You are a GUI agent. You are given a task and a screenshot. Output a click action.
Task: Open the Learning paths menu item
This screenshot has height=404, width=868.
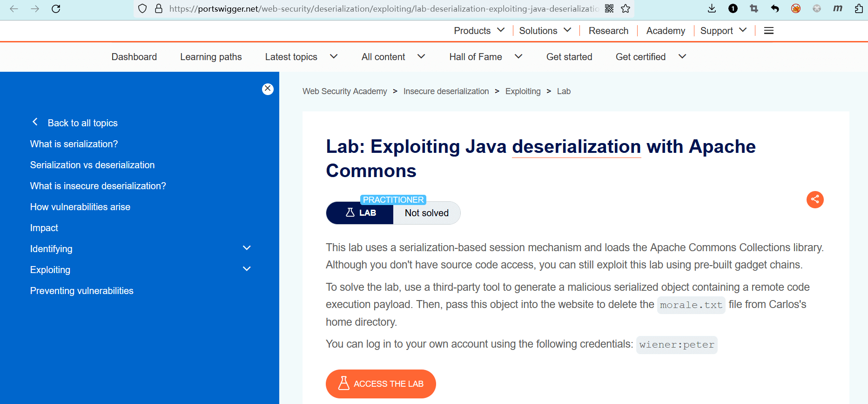pyautogui.click(x=211, y=57)
